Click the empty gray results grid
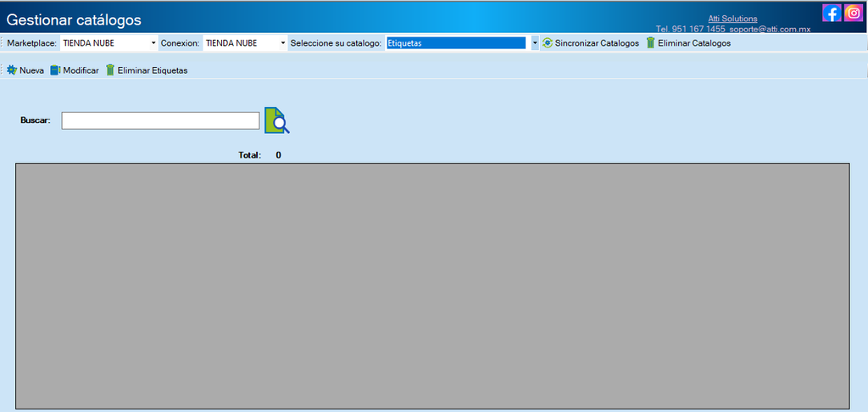The image size is (868, 412). tap(432, 287)
